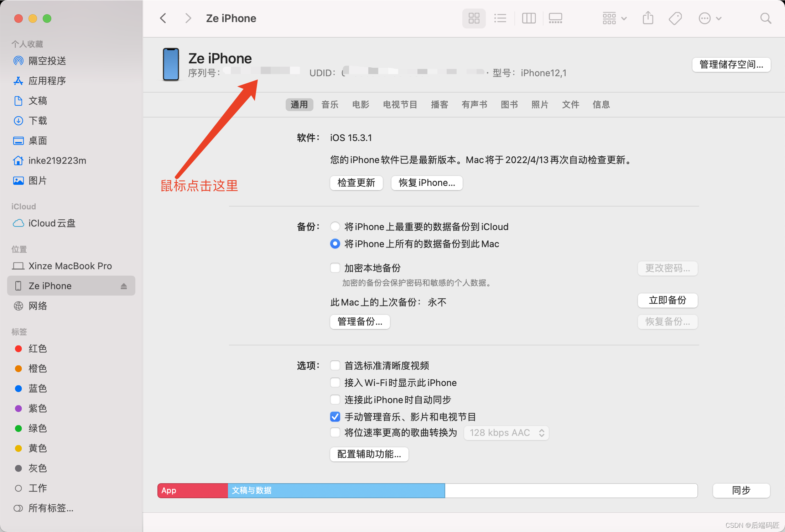
Task: Expand the more actions ellipsis menu
Action: pos(709,18)
